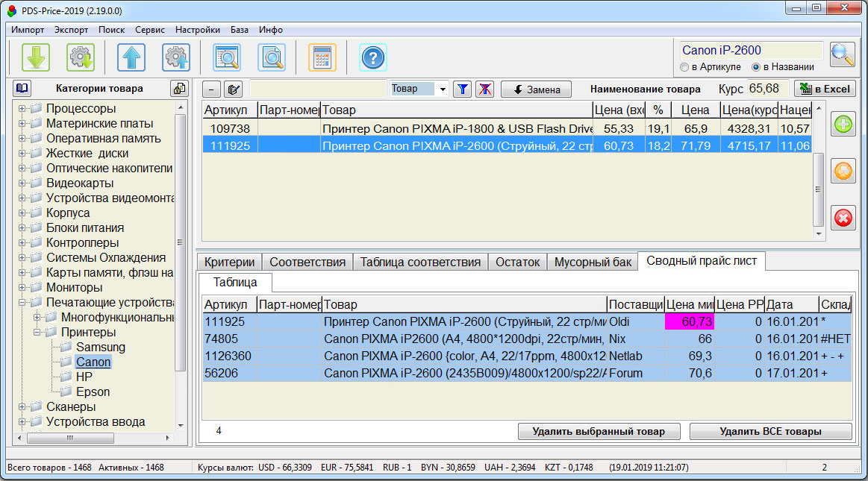868x481 pixels.
Task: Open the 'Сервис' menu
Action: click(x=150, y=30)
